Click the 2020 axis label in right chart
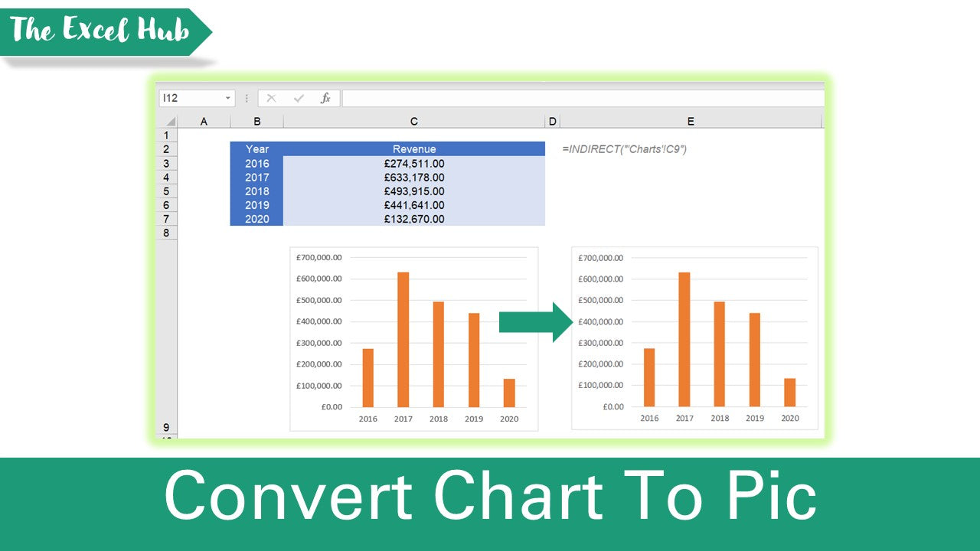 point(790,418)
